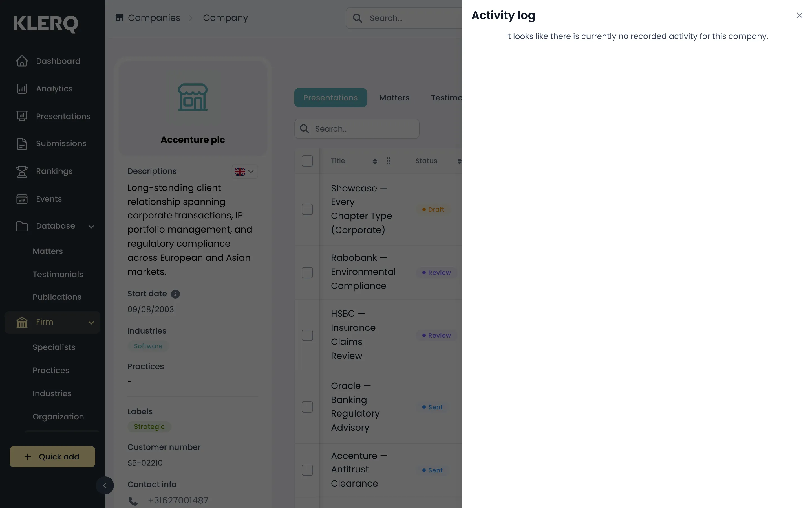
Task: Click the Draft status badge
Action: click(x=433, y=210)
